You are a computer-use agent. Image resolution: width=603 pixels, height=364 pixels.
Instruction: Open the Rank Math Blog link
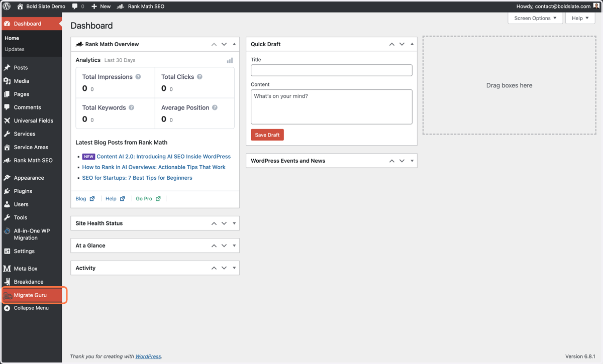[85, 199]
